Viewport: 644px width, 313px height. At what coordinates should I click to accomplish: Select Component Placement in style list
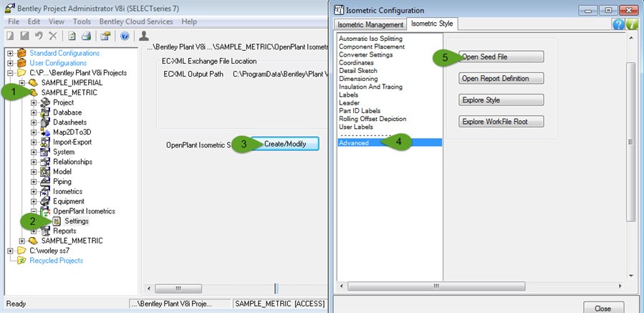coord(372,47)
